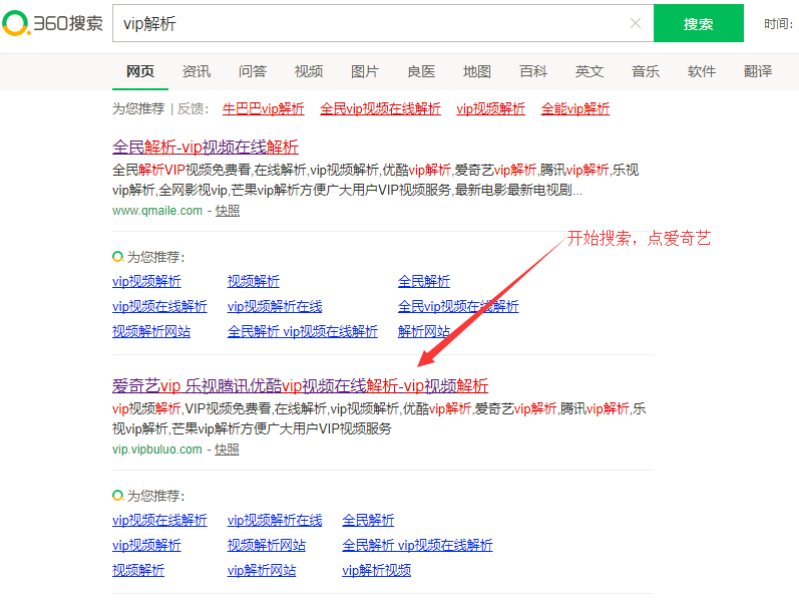Open 快照 for the qmaile.com result
The image size is (799, 600).
[x=227, y=211]
